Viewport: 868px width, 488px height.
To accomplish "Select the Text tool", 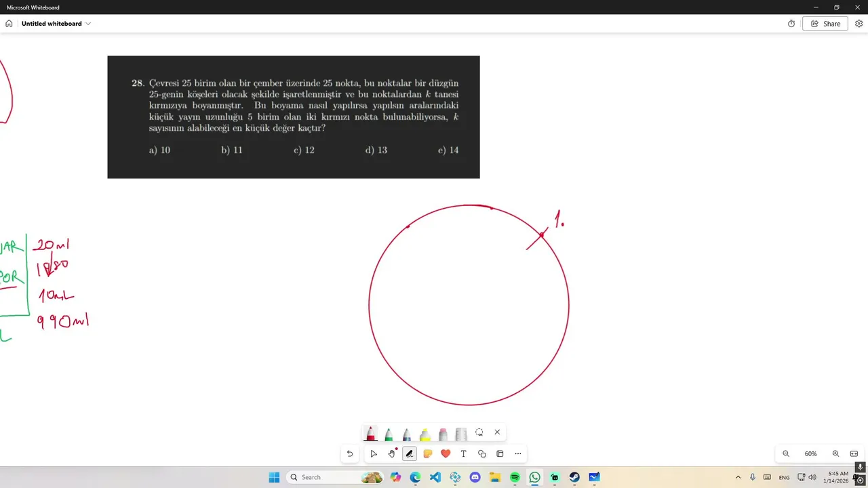I will [x=464, y=453].
